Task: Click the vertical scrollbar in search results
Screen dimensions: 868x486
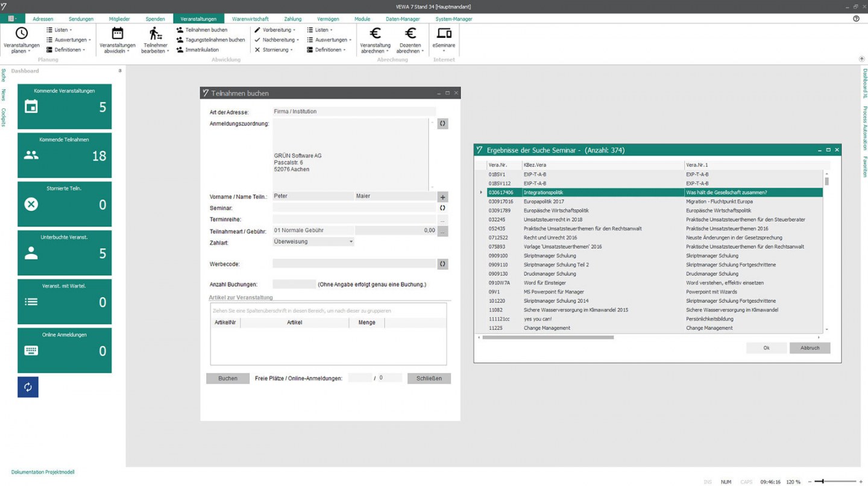Action: pos(826,181)
